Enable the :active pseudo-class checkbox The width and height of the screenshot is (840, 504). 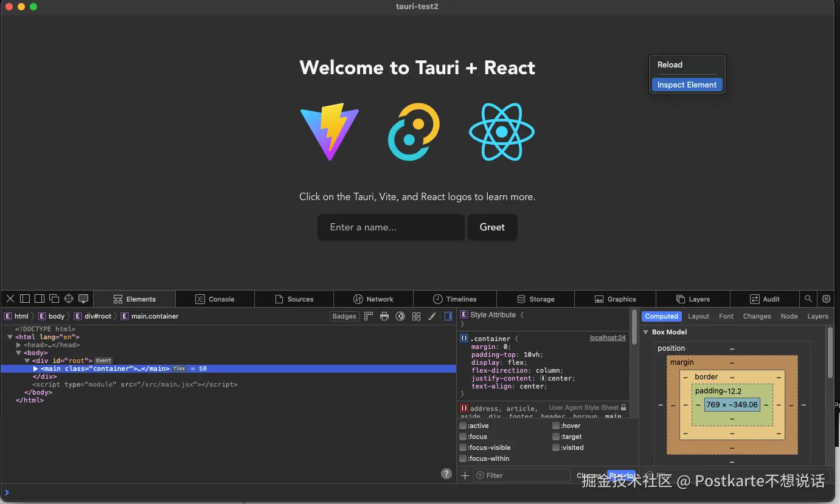pos(463,426)
